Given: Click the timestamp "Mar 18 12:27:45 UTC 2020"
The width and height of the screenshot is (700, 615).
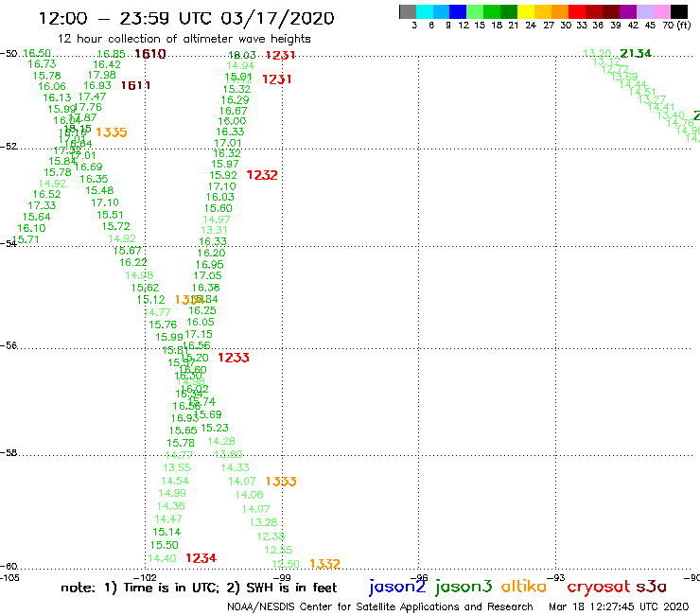Looking at the screenshot, I should point(619,607).
